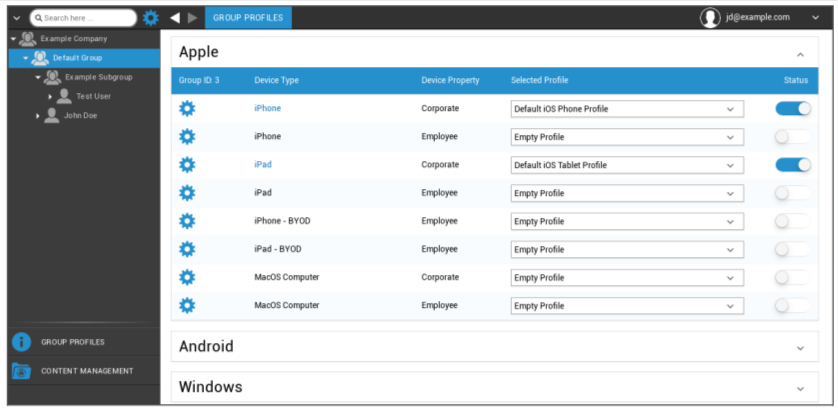Viewport: 838px width, 410px height.
Task: Click the forward navigation arrow in top bar
Action: pyautogui.click(x=192, y=18)
